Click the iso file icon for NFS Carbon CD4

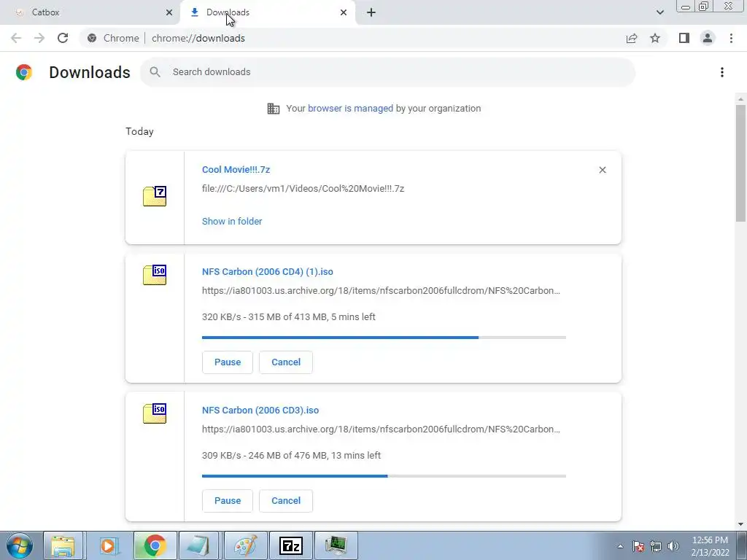pyautogui.click(x=155, y=275)
